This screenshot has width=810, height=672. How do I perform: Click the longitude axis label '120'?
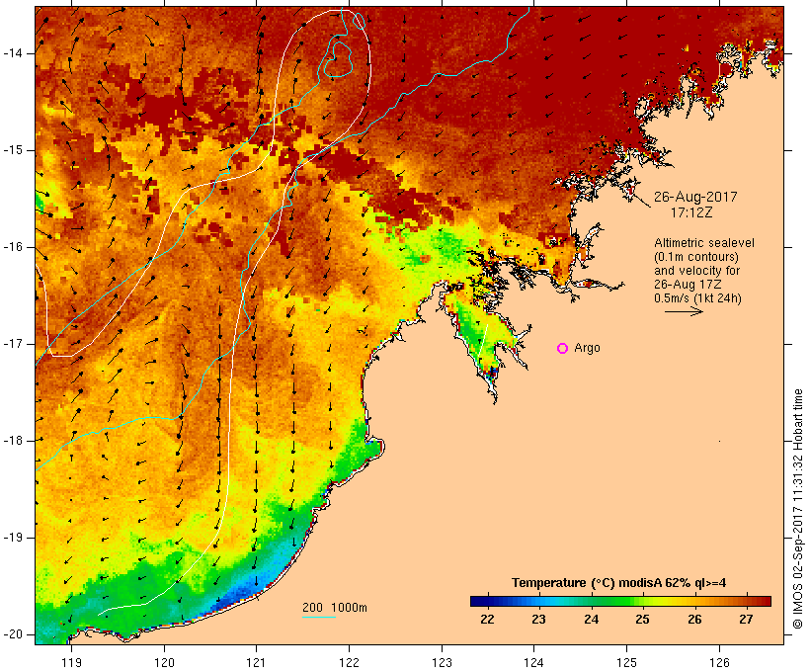pos(164,663)
